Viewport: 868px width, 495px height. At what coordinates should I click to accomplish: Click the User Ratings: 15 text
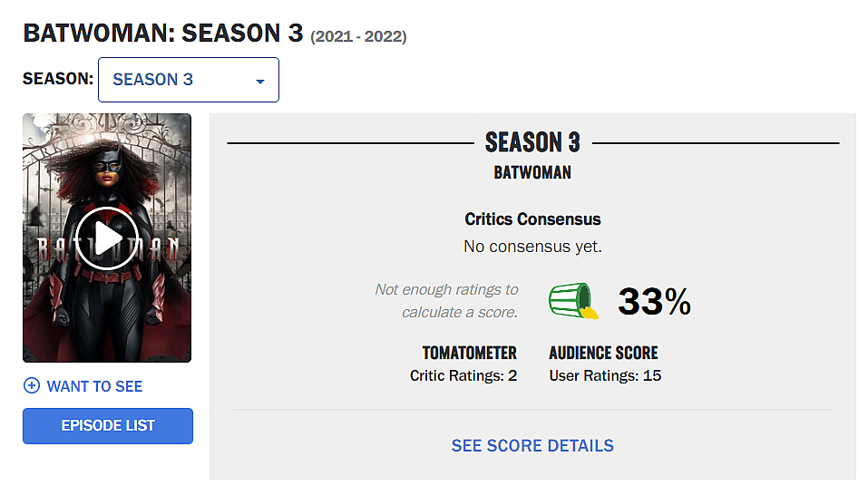605,375
